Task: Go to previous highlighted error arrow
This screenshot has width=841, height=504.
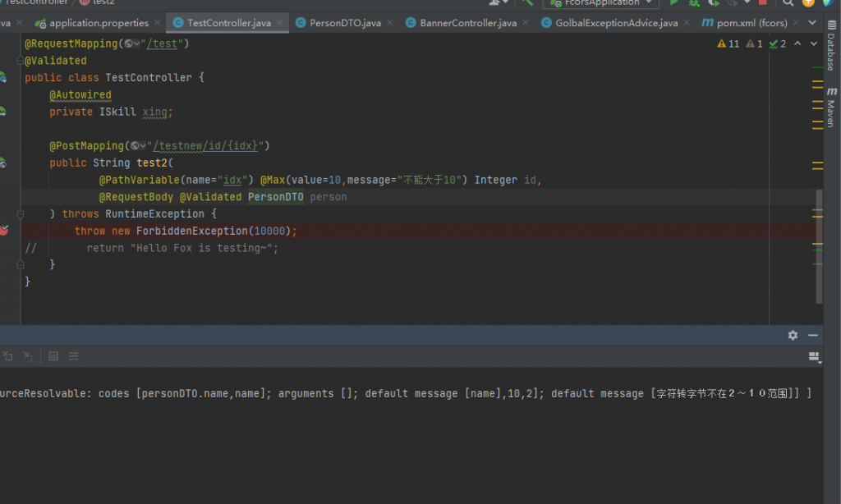Action: (x=797, y=44)
